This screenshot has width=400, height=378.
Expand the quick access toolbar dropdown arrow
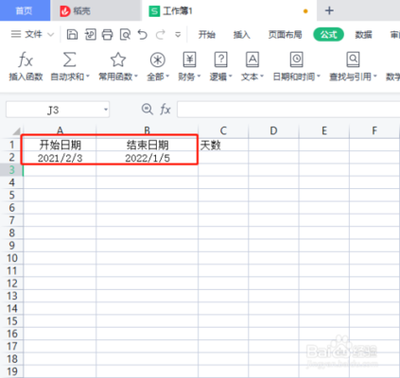tap(178, 35)
